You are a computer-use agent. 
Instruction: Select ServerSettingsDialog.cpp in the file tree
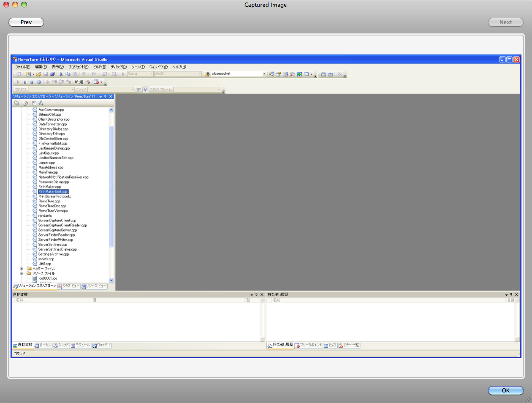pos(57,250)
